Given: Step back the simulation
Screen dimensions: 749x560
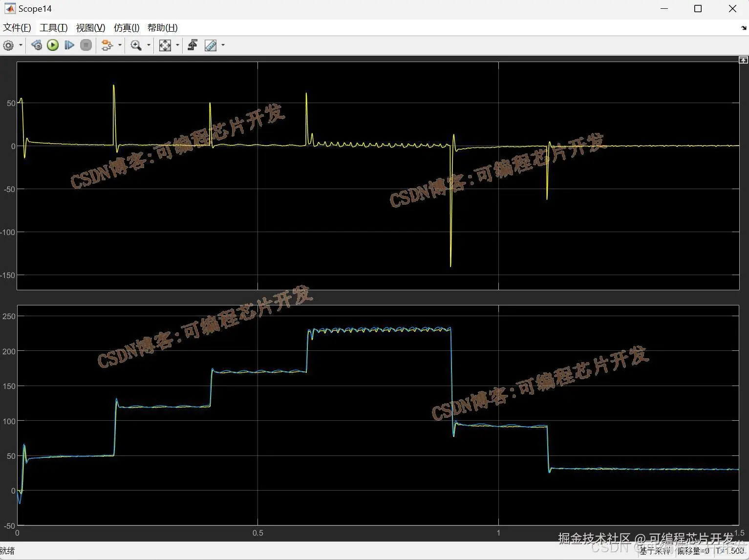Looking at the screenshot, I should pos(36,45).
